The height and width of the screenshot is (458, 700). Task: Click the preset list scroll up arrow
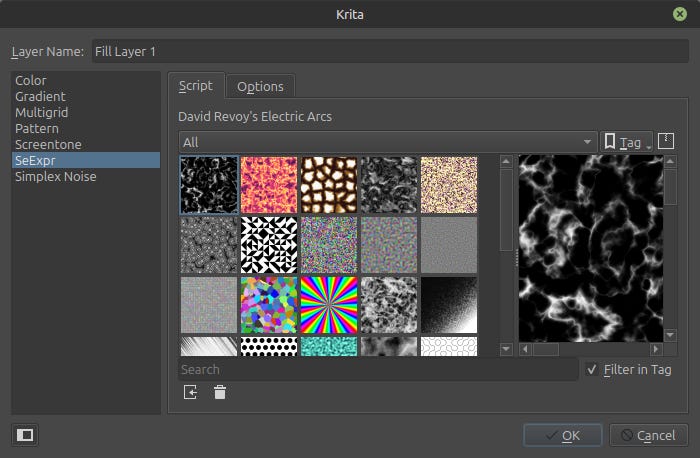pyautogui.click(x=506, y=161)
